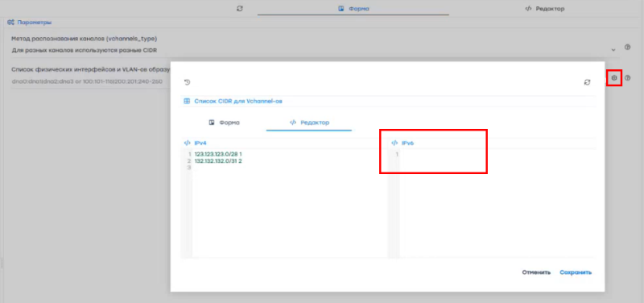Click the 123.123.123.0/28 line in IPv4 editor
The image size is (644, 303).
(x=218, y=154)
